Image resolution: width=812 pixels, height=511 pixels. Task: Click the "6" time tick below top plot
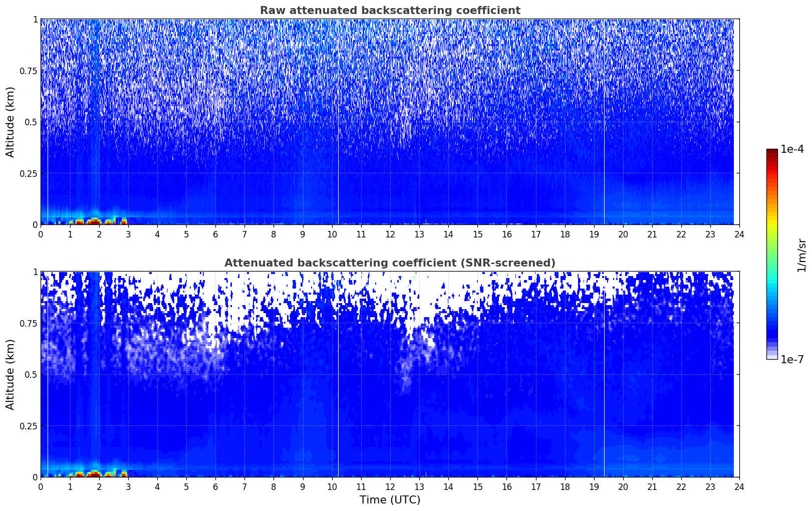tap(215, 234)
